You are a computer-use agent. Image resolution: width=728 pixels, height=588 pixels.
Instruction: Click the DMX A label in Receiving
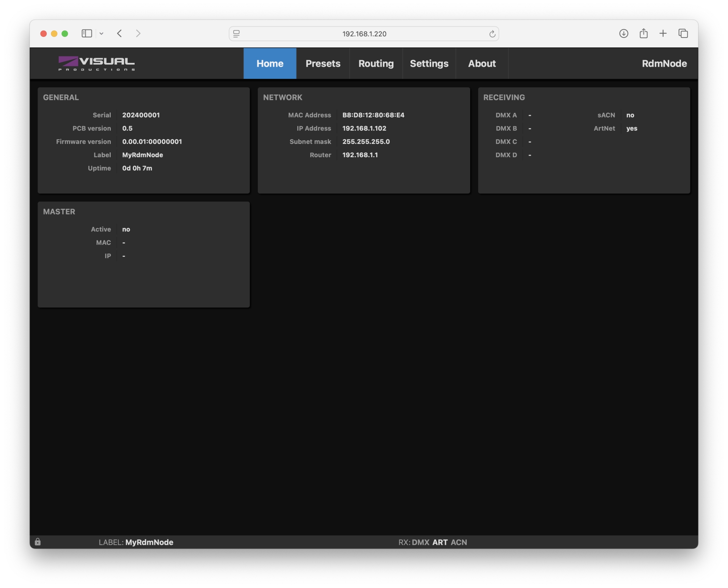506,115
